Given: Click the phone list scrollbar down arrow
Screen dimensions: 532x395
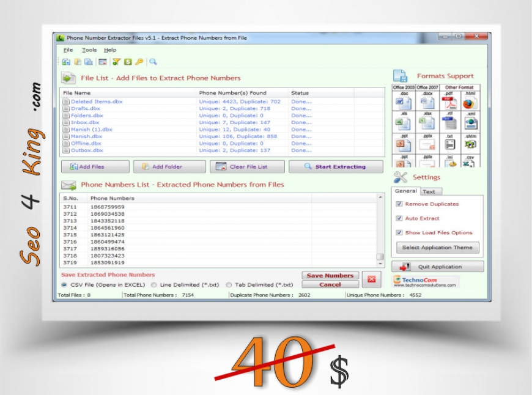Looking at the screenshot, I should [380, 264].
